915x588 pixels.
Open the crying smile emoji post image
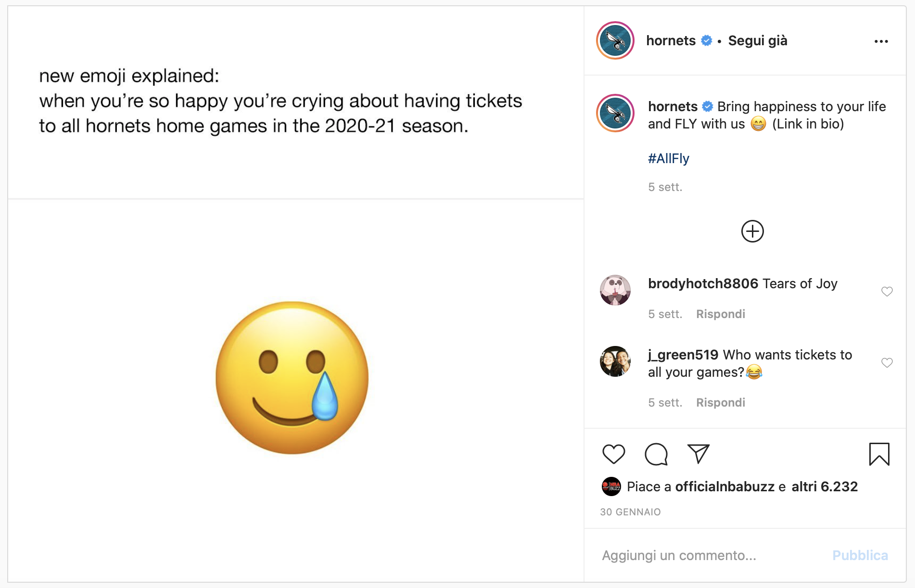pos(292,378)
